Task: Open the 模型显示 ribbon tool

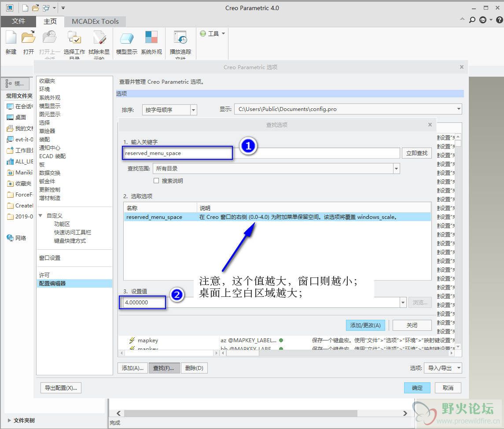Action: point(127,39)
